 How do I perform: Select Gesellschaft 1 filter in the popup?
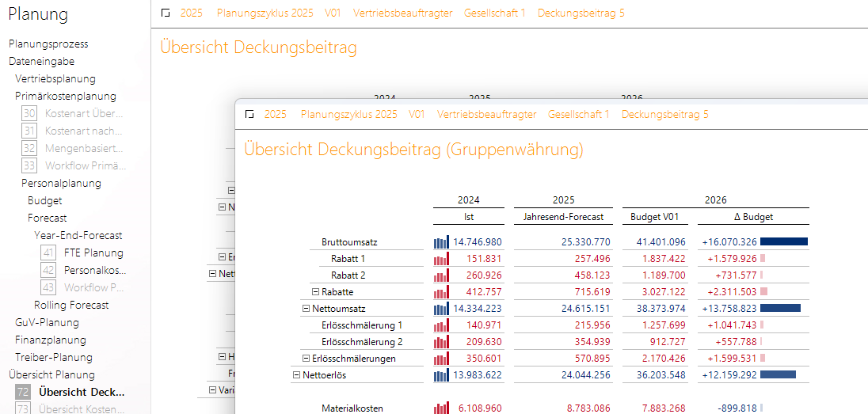578,115
